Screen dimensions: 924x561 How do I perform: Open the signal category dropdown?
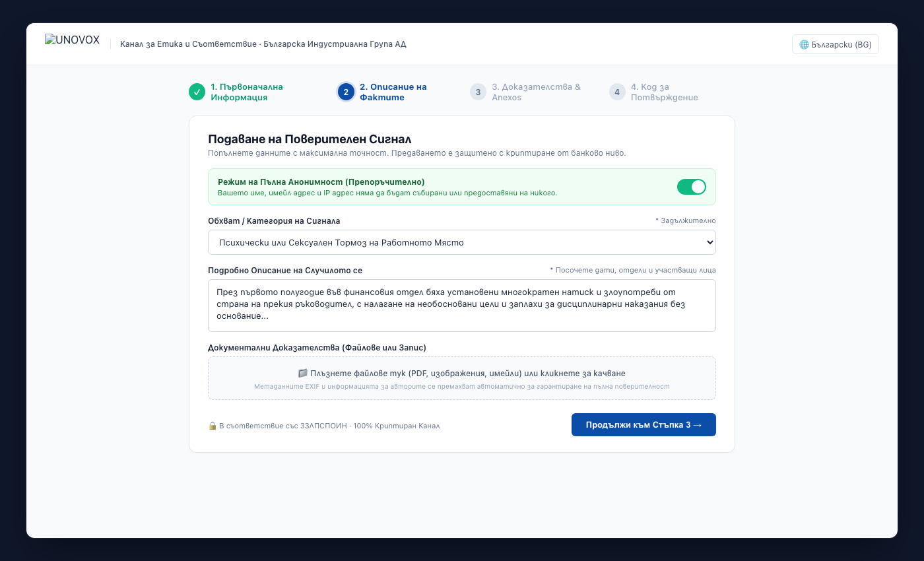pyautogui.click(x=462, y=242)
